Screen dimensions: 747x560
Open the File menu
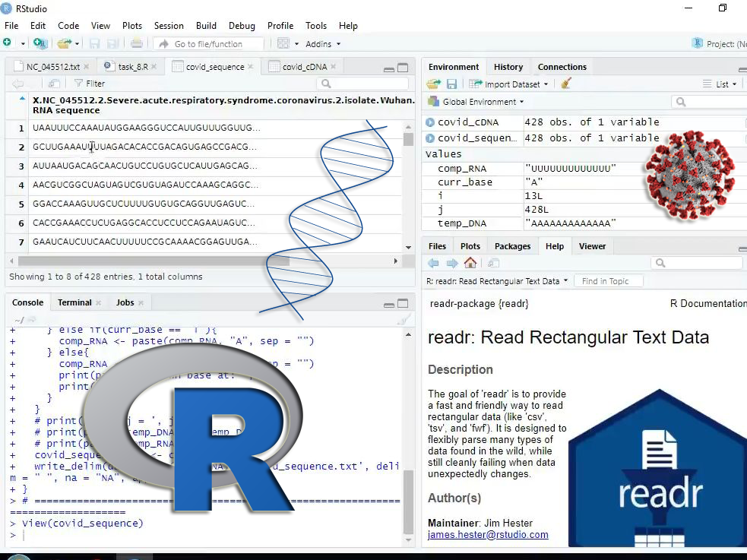pyautogui.click(x=11, y=26)
